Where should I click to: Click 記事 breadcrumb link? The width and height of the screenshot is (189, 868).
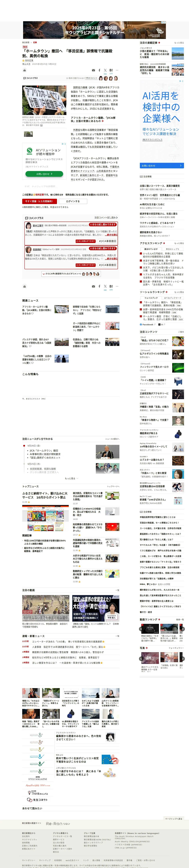tap(35, 42)
